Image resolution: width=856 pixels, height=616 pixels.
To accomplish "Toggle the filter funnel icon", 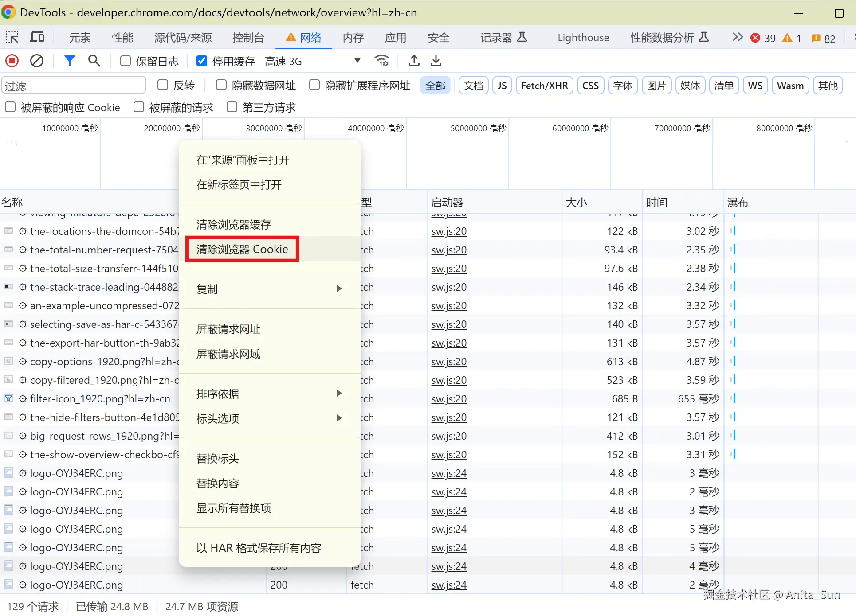I will 69,61.
